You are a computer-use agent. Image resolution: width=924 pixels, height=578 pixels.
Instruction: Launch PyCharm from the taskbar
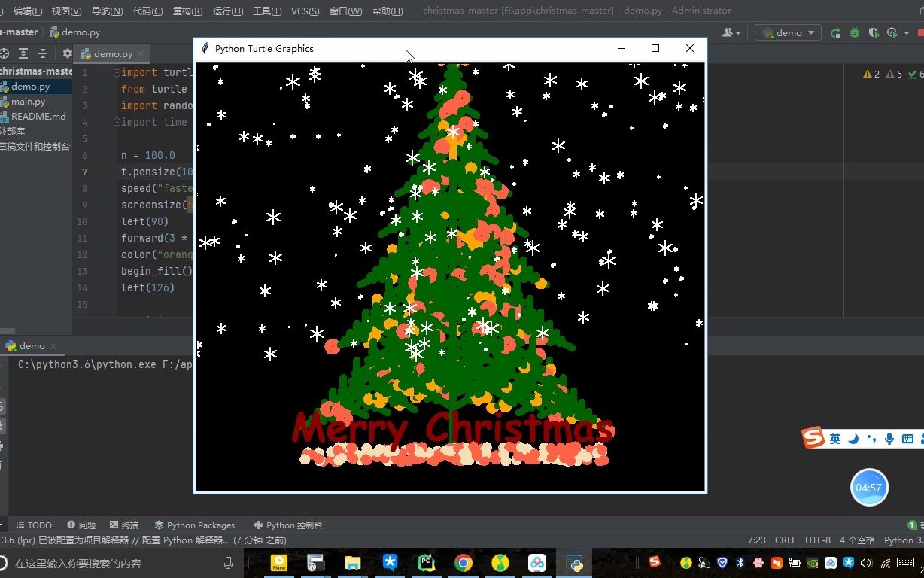click(425, 563)
